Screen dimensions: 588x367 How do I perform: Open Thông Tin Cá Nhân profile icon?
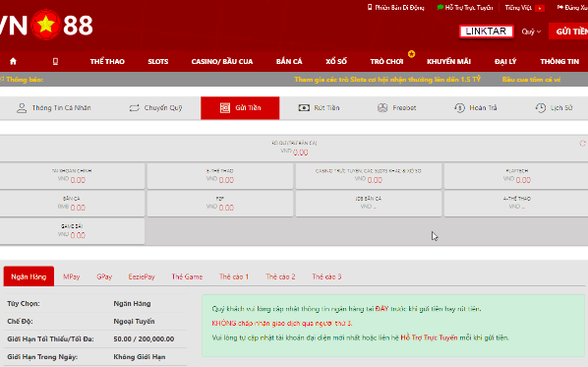click(x=22, y=108)
